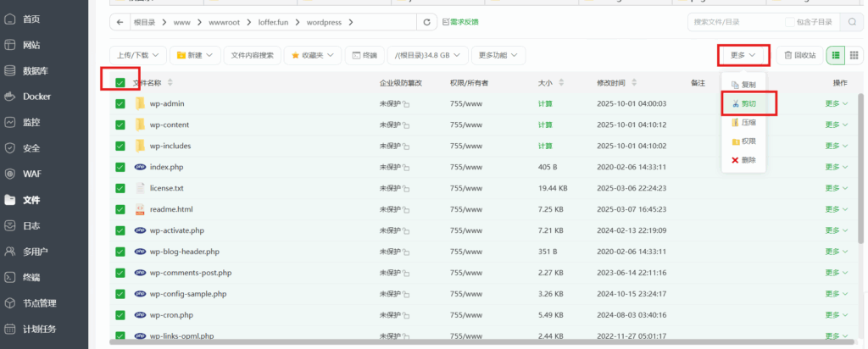Open wp-config-sample.php file name
Image resolution: width=868 pixels, height=349 pixels.
188,294
